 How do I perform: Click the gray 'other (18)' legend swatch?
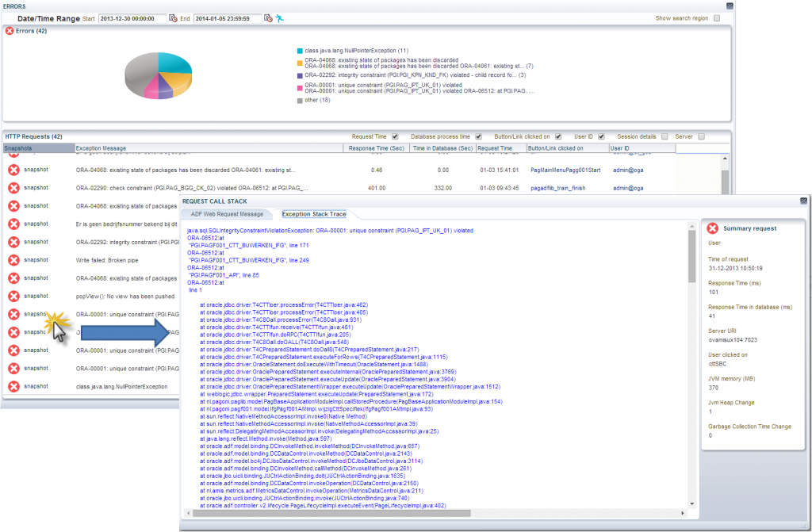click(x=300, y=101)
